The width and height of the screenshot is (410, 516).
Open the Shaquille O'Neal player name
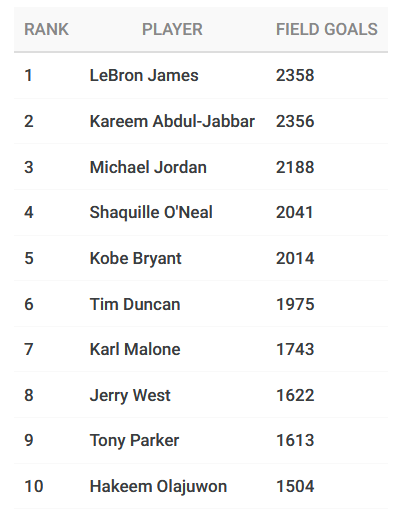point(151,212)
